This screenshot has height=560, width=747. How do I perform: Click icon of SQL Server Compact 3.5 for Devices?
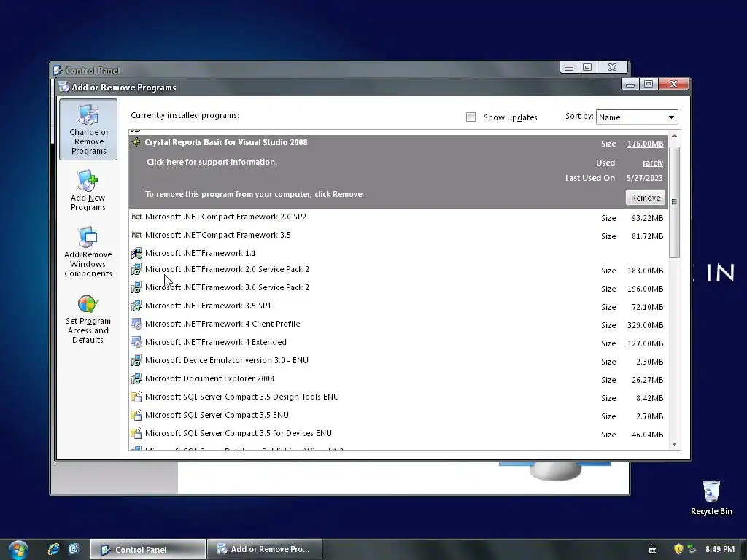click(x=136, y=433)
